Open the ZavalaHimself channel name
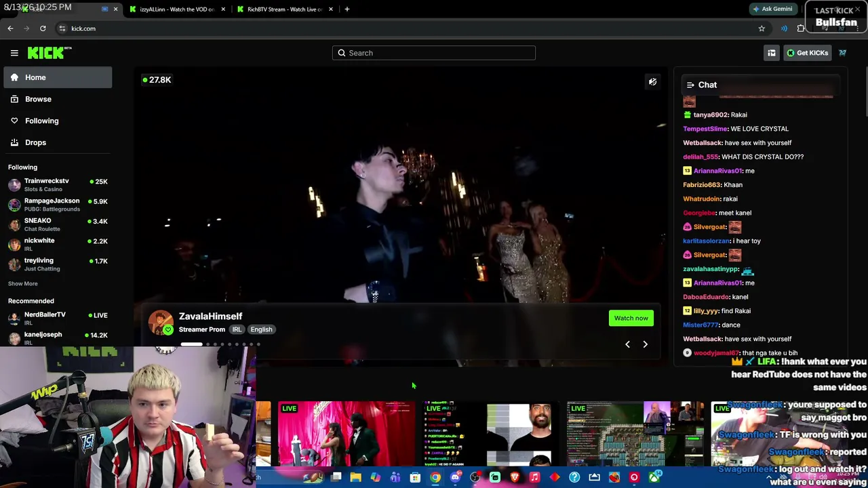Viewport: 868px width, 488px height. point(210,316)
